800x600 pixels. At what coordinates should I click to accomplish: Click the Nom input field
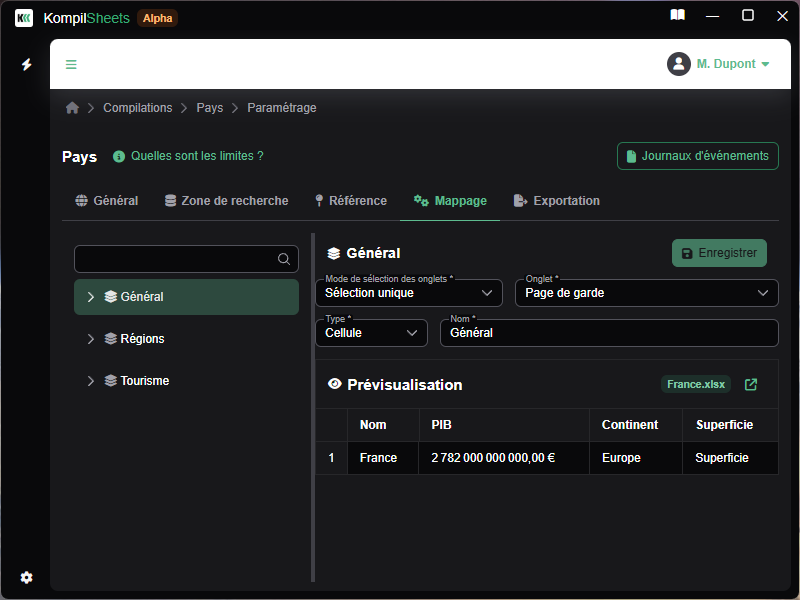point(608,333)
